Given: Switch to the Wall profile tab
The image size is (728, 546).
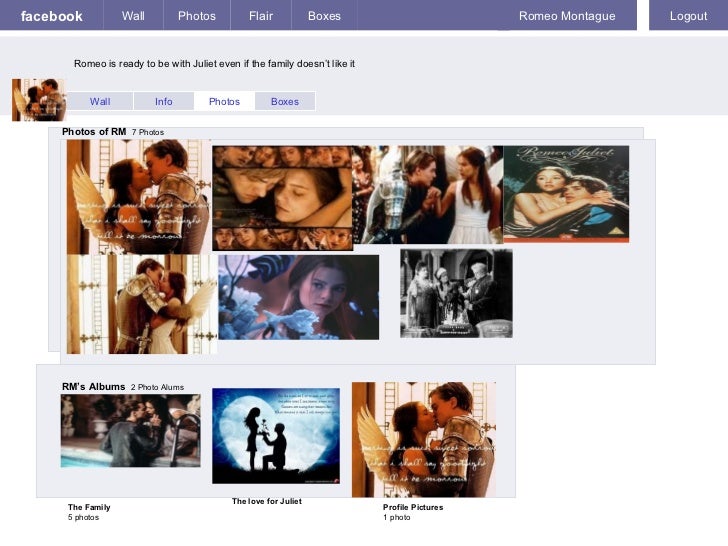Looking at the screenshot, I should pyautogui.click(x=100, y=101).
